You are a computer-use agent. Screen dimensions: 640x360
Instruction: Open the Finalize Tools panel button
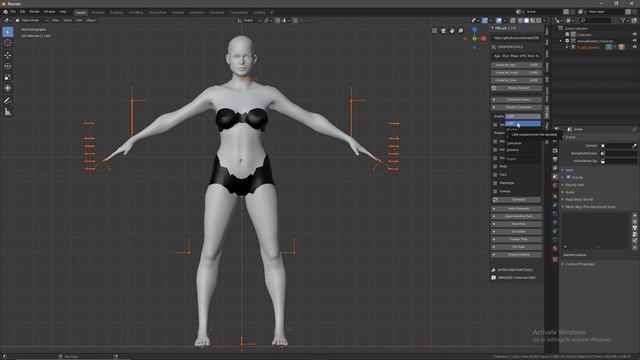click(x=516, y=239)
